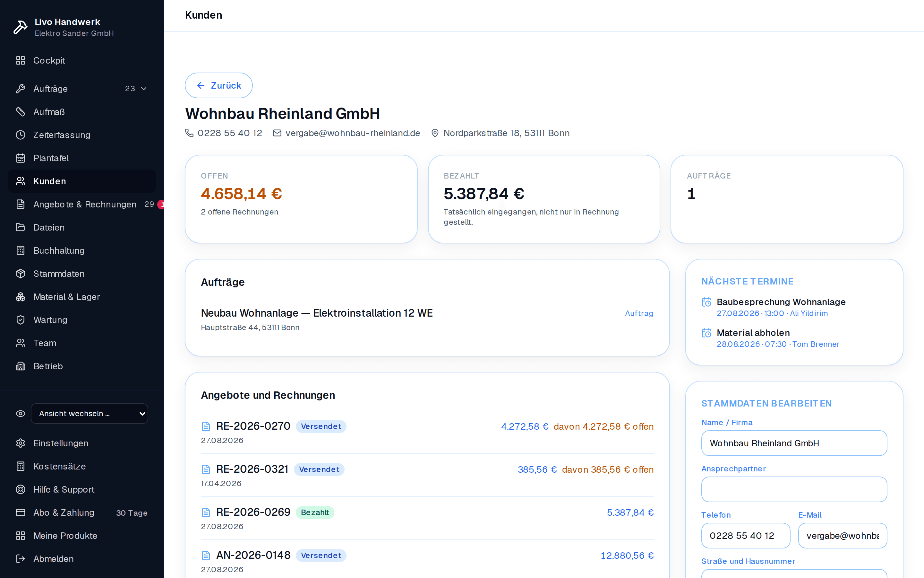Open Kostensätze menu entry
The width and height of the screenshot is (924, 578).
(82, 466)
